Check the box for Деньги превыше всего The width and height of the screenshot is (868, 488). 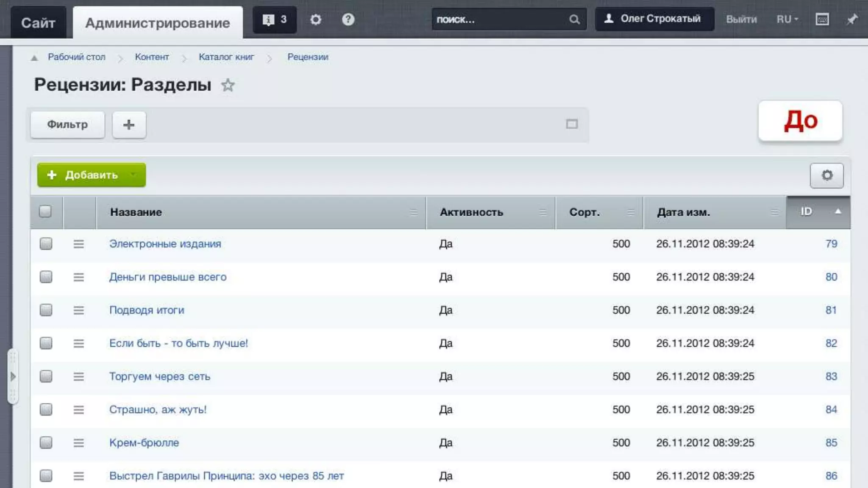pyautogui.click(x=46, y=277)
